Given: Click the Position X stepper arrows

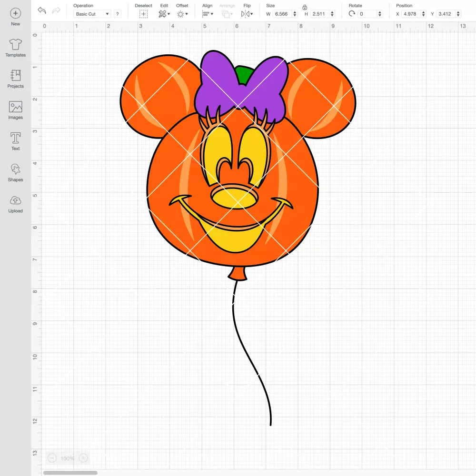Looking at the screenshot, I should [x=423, y=14].
